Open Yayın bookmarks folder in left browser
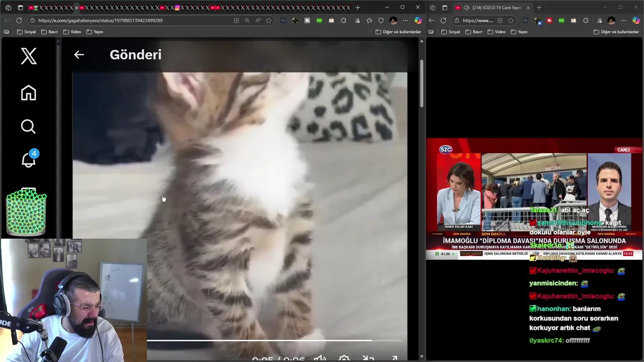 coord(95,32)
